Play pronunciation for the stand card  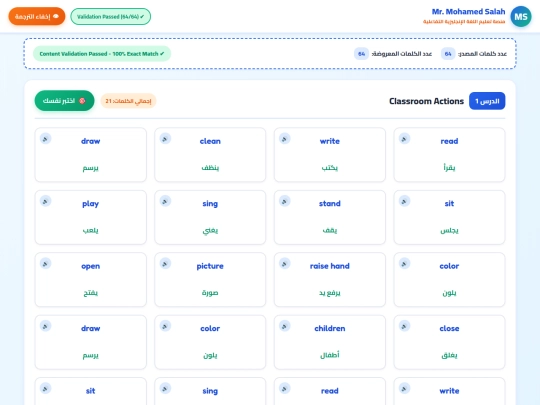tap(284, 201)
